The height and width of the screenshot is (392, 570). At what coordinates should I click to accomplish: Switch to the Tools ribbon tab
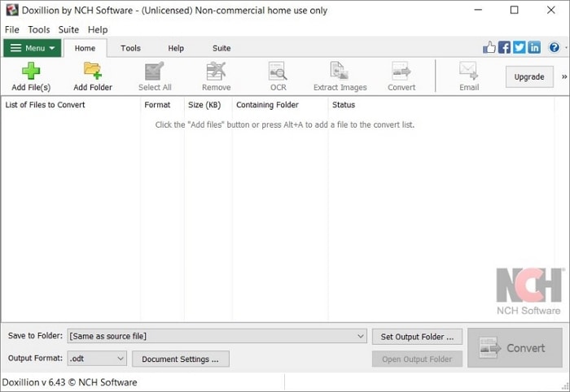pos(130,48)
